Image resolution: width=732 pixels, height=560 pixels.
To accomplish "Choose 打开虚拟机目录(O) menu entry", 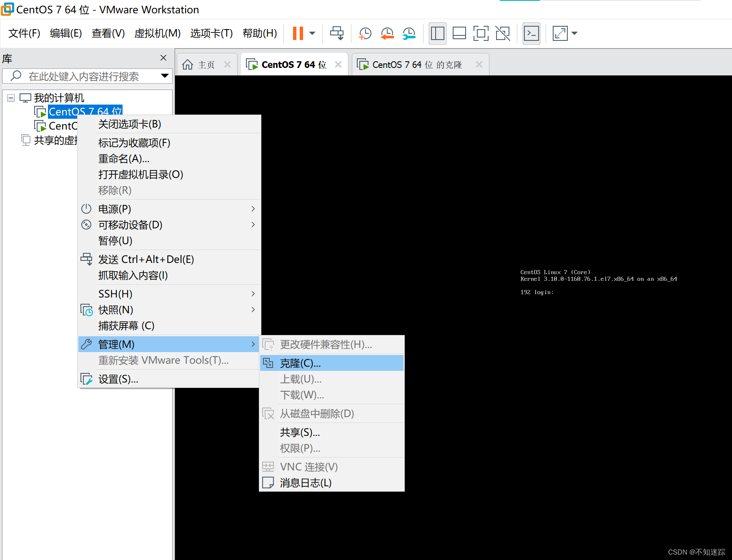I will (169, 175).
